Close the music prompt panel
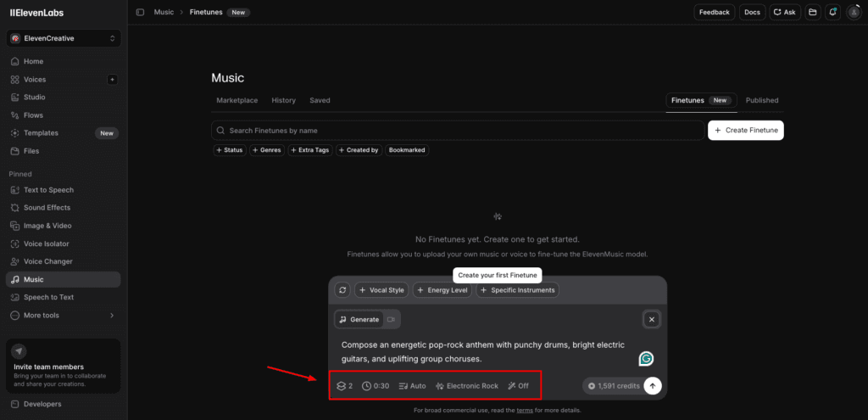 pyautogui.click(x=652, y=319)
